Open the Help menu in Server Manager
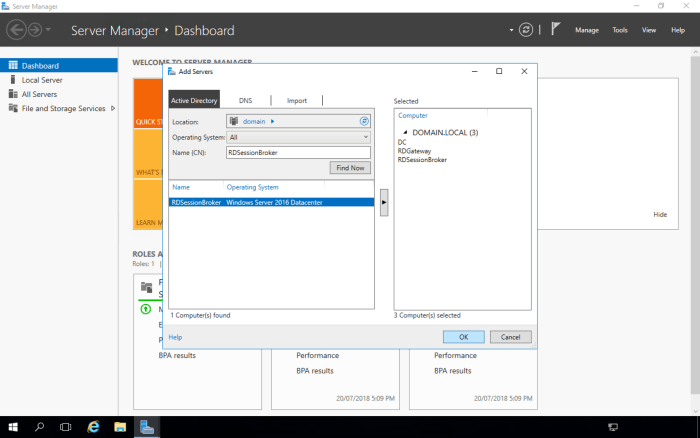Image resolution: width=700 pixels, height=438 pixels. 678,30
